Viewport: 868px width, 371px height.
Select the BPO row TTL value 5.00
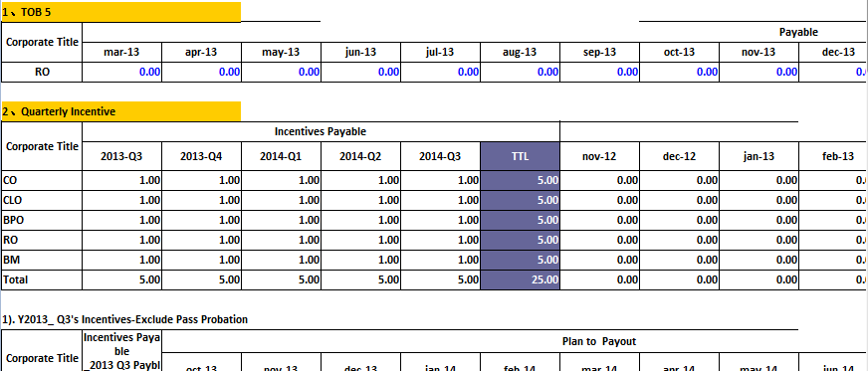pyautogui.click(x=521, y=220)
